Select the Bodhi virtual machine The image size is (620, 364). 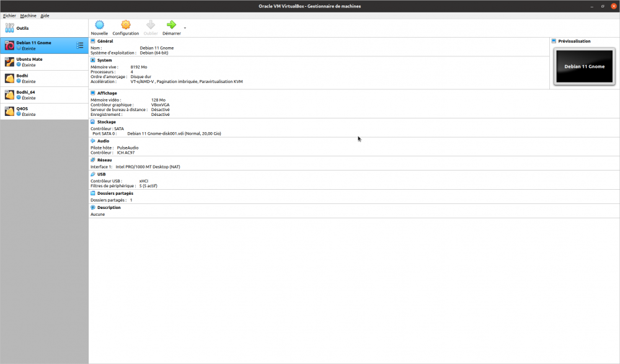pos(44,78)
